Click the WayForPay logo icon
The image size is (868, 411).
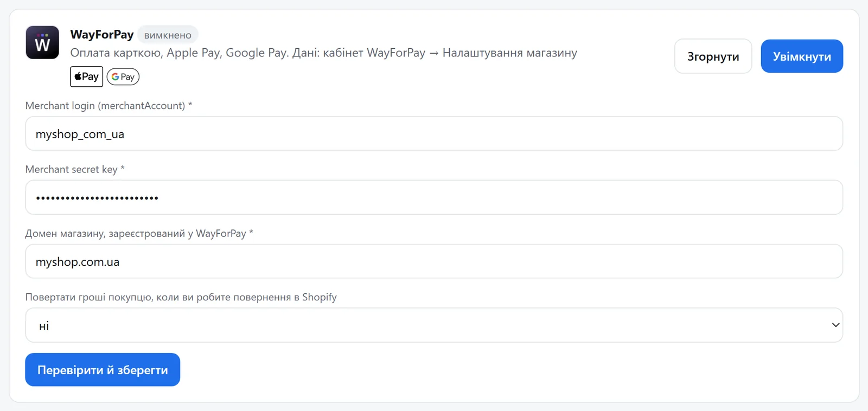click(42, 42)
